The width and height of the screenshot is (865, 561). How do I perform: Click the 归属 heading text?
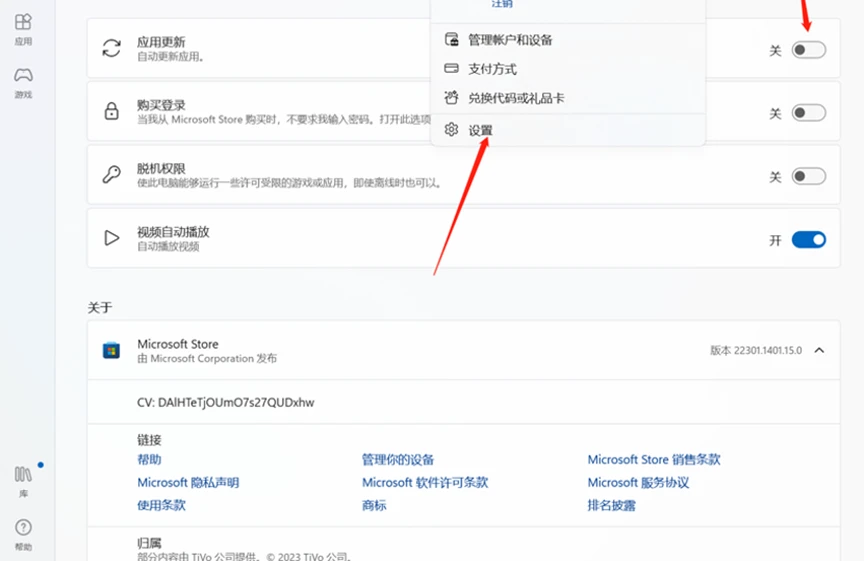click(x=149, y=543)
